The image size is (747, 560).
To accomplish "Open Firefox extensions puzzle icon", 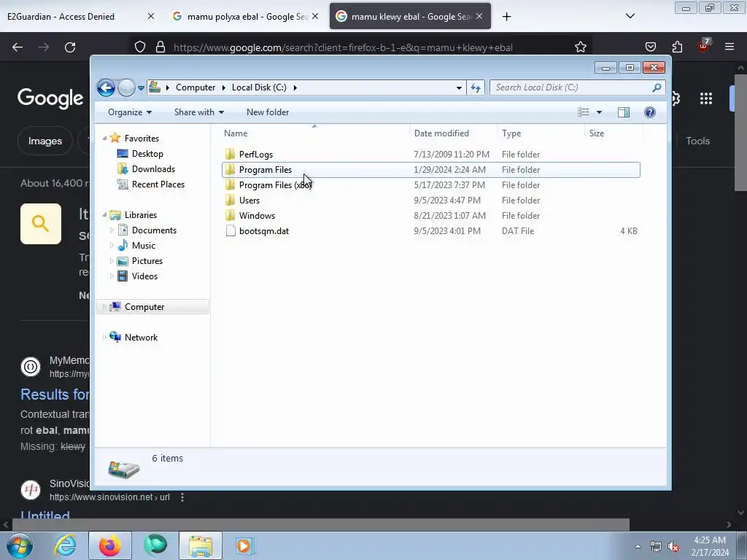I will 677,47.
